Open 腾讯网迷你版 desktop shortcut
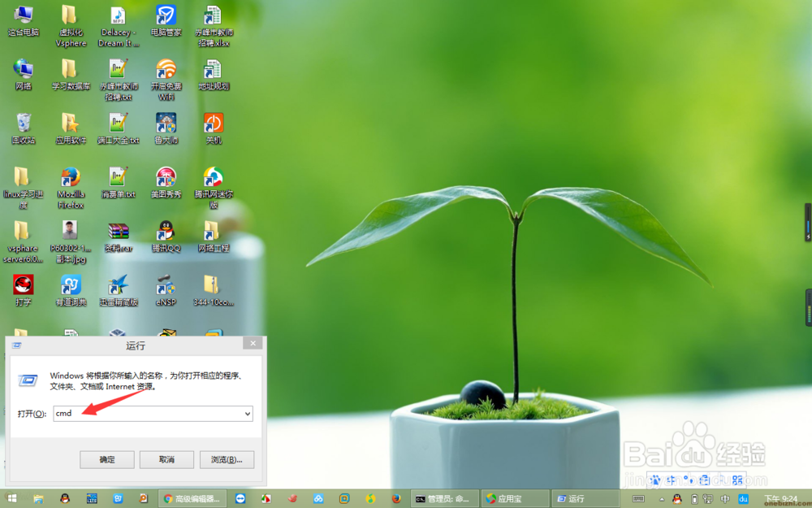Screen dimensions: 812x508 [x=214, y=189]
